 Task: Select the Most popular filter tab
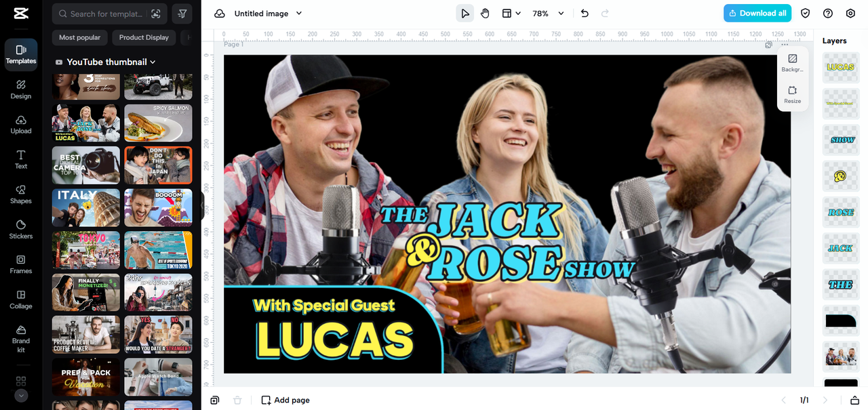coord(79,38)
